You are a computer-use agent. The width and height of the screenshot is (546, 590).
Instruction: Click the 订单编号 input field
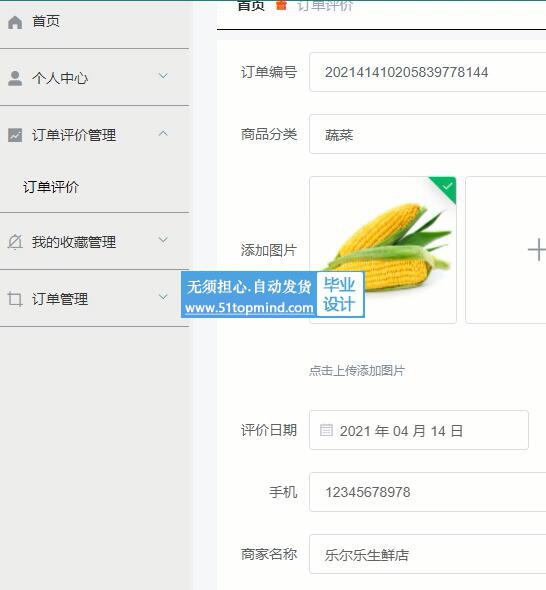[x=428, y=72]
